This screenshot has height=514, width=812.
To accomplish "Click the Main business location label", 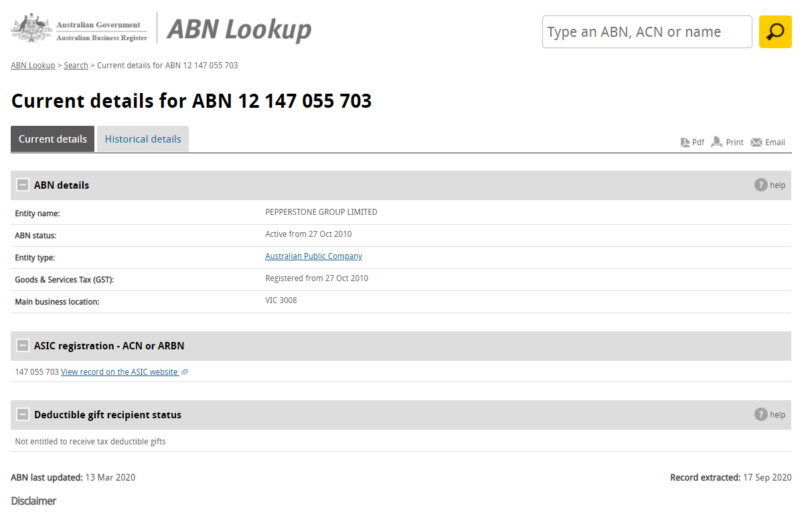I will point(57,302).
